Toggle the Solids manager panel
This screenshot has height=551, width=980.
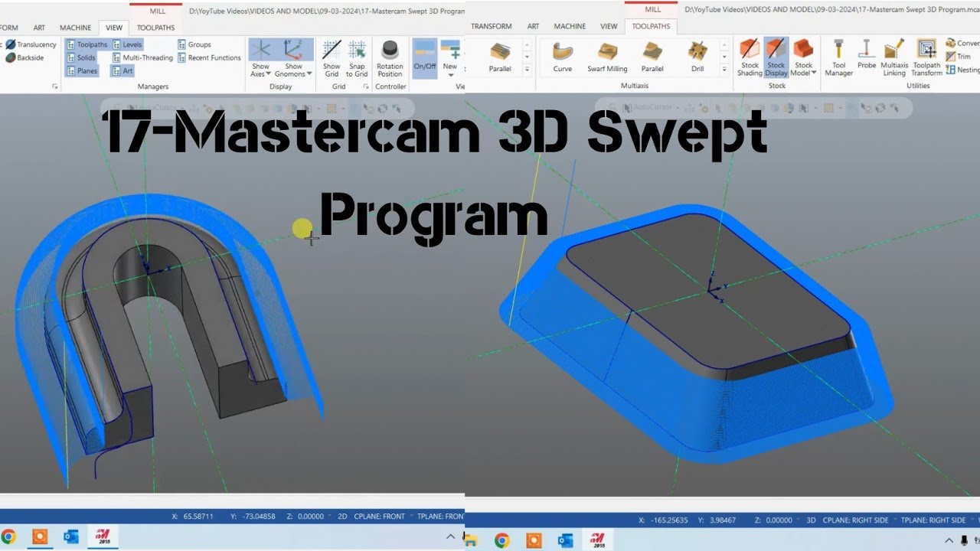click(x=81, y=57)
